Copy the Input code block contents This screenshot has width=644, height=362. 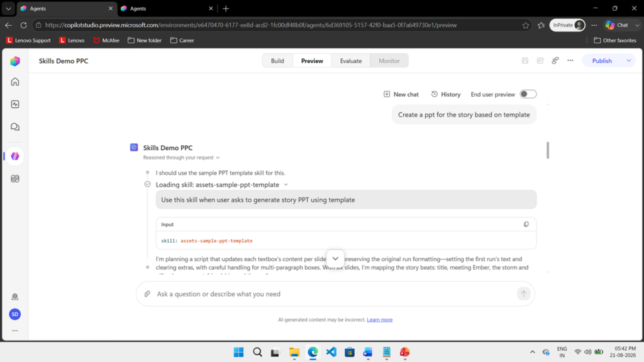tap(526, 224)
